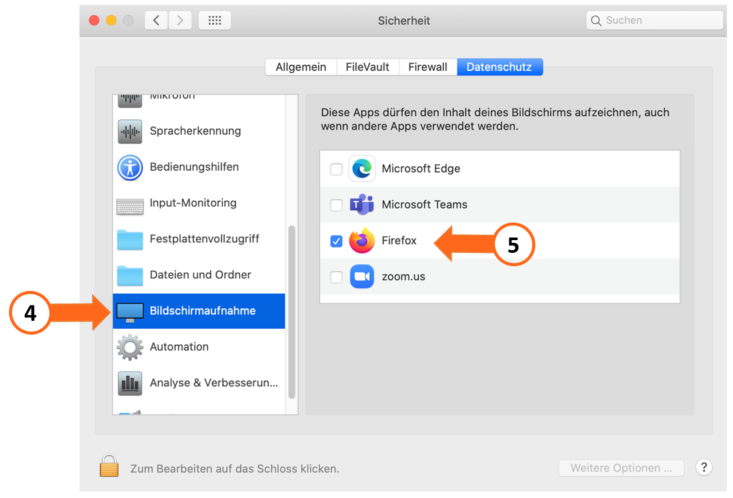Click the Weitere Optionen button
733x498 pixels.
click(x=621, y=468)
